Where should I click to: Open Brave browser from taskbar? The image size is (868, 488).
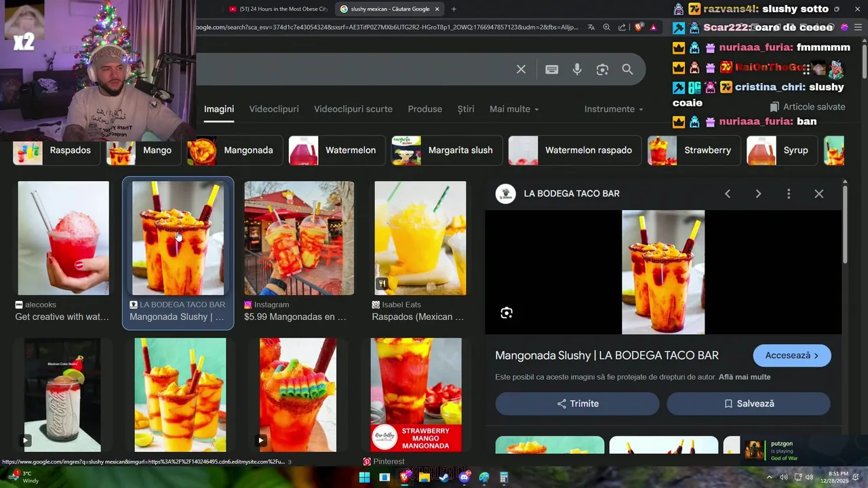coord(405,478)
